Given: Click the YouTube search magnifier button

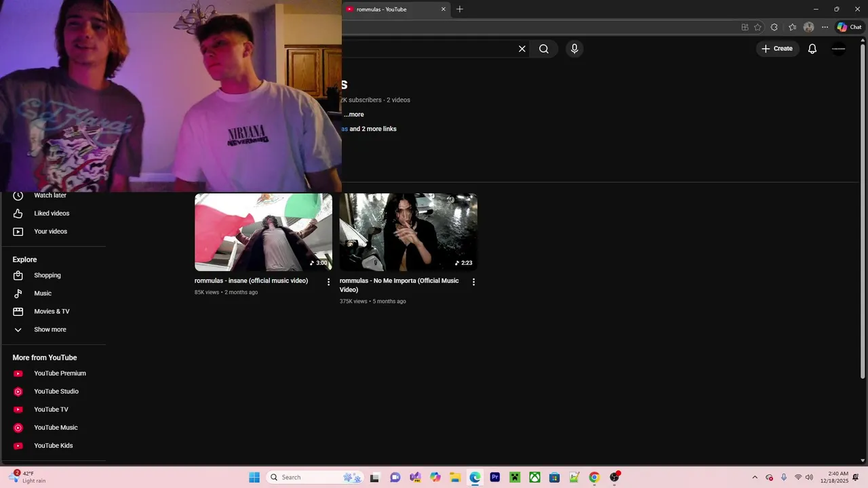Looking at the screenshot, I should [x=544, y=49].
